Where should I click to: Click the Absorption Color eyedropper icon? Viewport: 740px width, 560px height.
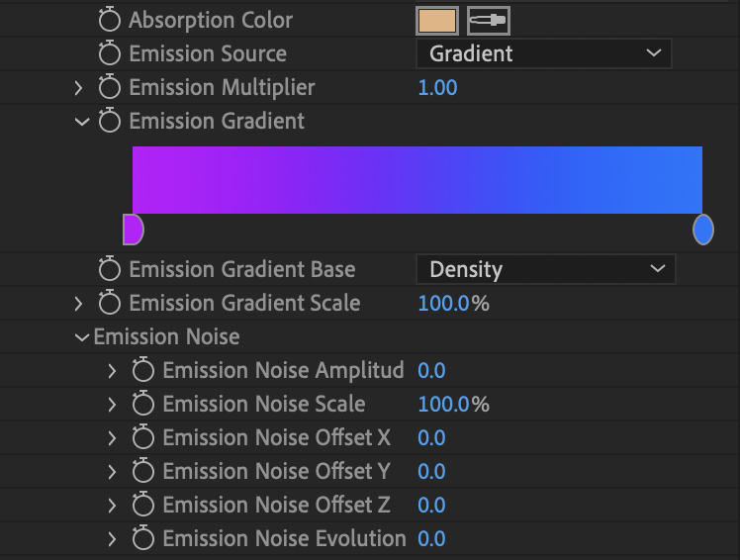pos(489,21)
